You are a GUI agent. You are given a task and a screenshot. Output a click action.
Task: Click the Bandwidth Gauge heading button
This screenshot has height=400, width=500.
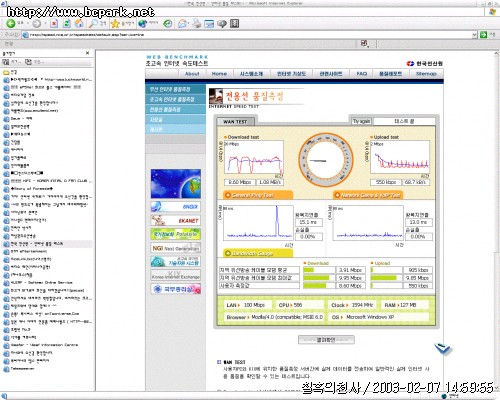tap(258, 253)
